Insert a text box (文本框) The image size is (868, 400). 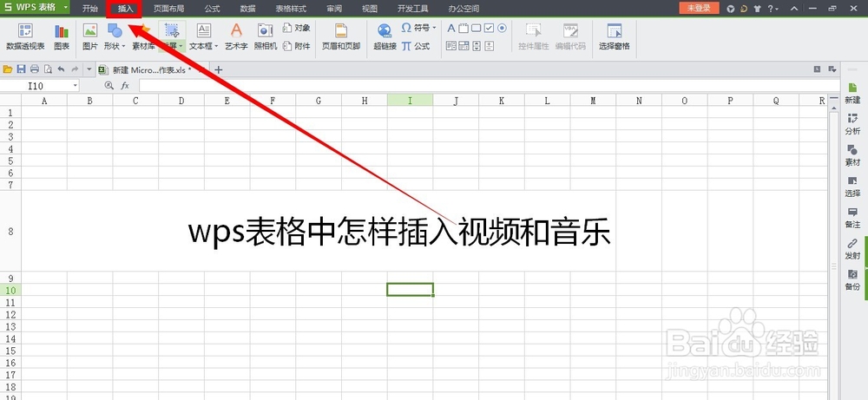(204, 37)
